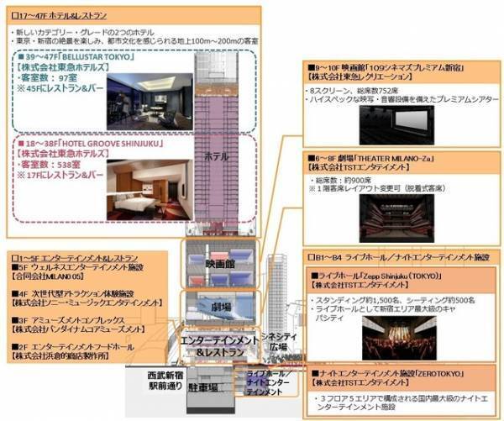Click '5F ウェルネスエンターテインメント施設' line
The height and width of the screenshot is (421, 504).
pyautogui.click(x=77, y=267)
